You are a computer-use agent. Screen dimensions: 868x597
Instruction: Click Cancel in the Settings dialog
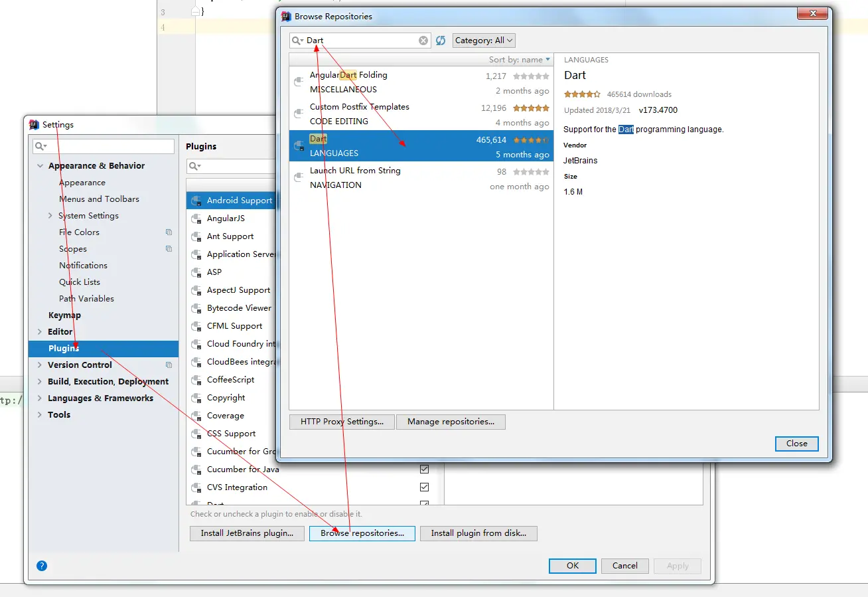click(625, 566)
